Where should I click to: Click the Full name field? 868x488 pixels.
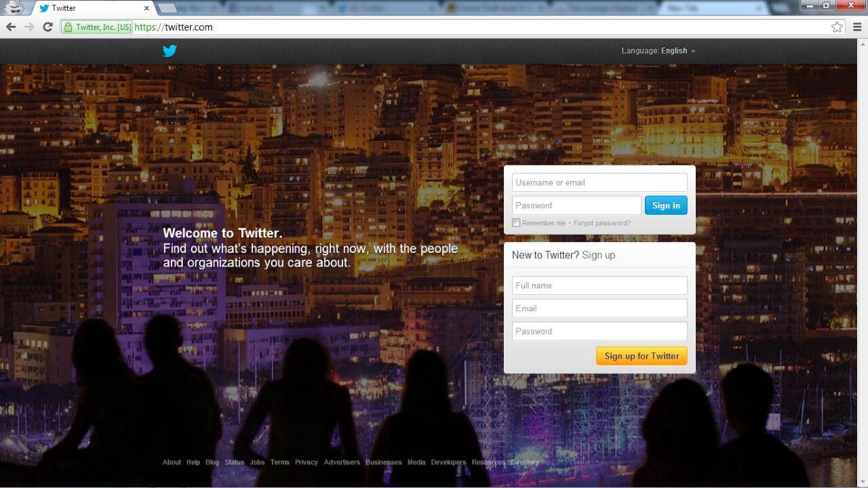(x=599, y=285)
